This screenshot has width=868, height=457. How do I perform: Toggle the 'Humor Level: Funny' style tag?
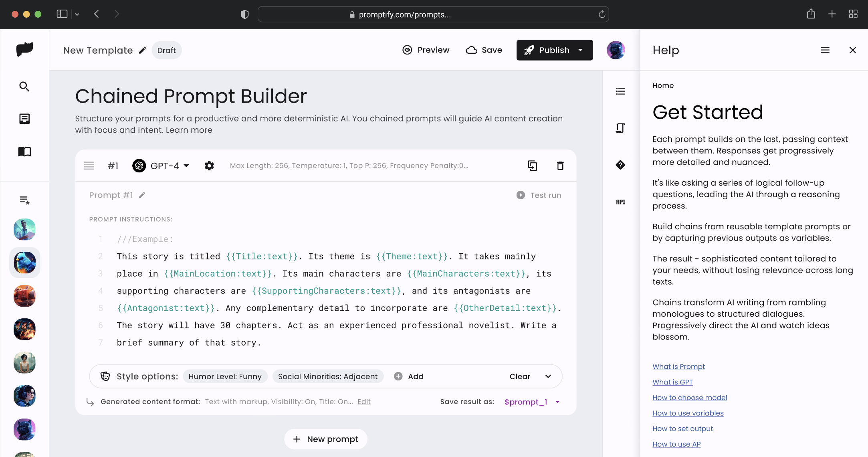coord(225,376)
